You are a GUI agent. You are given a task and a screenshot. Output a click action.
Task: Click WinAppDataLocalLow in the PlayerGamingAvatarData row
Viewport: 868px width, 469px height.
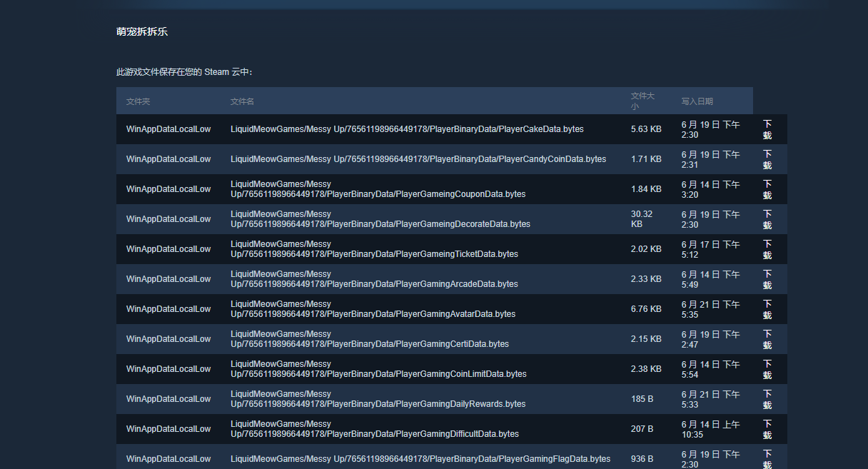pyautogui.click(x=168, y=309)
